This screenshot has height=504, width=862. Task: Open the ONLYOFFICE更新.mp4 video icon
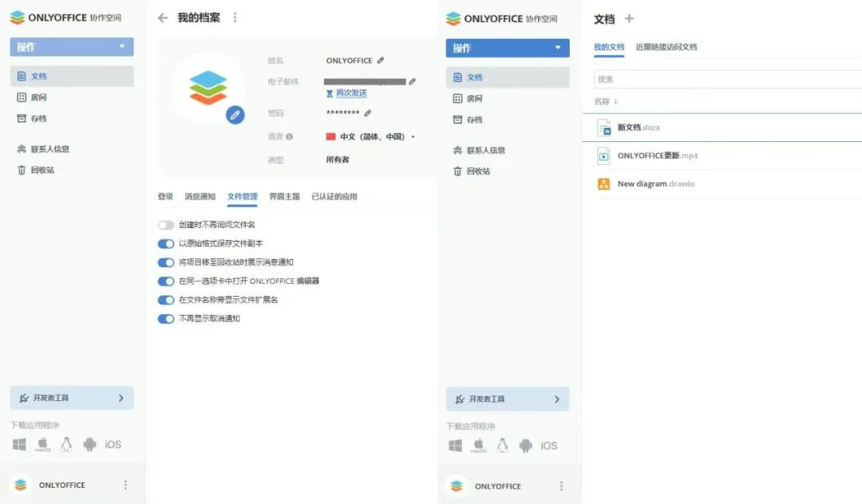[603, 156]
